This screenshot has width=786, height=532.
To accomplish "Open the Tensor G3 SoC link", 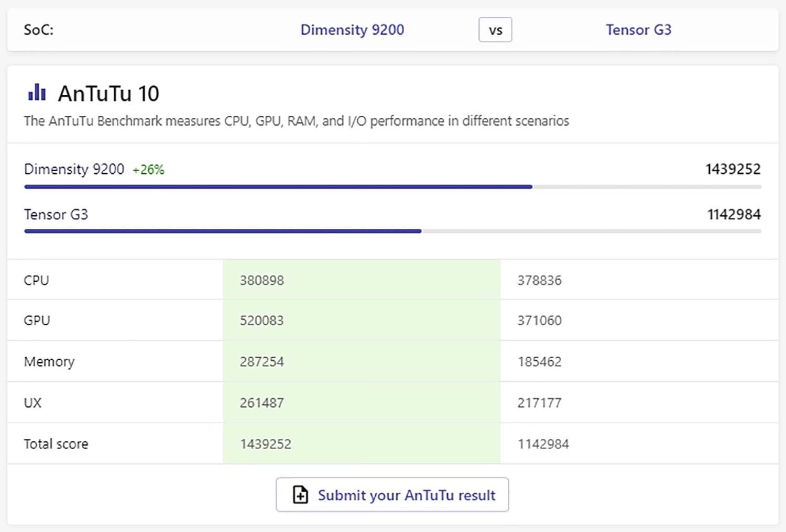I will (x=638, y=30).
